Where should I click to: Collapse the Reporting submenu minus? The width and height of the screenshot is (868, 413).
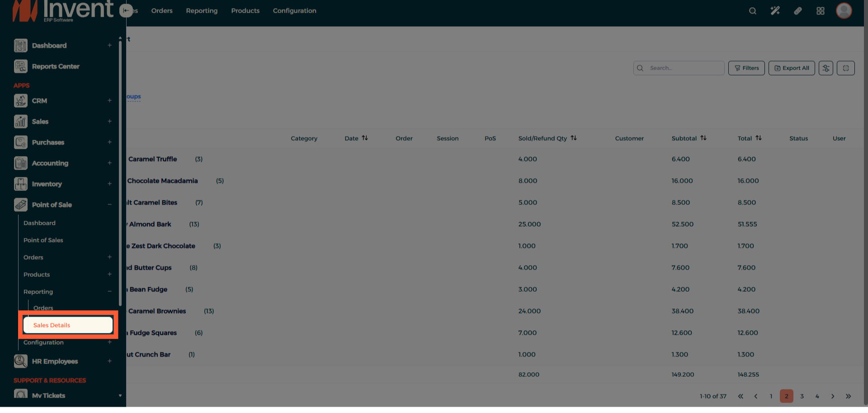point(109,291)
